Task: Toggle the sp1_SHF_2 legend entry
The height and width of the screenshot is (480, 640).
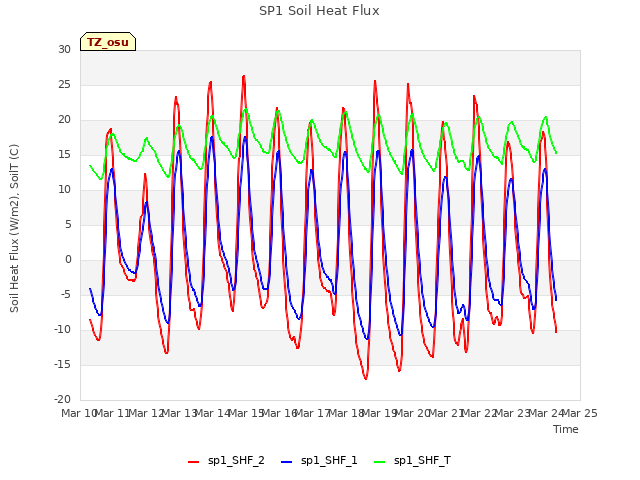Action: (226, 460)
